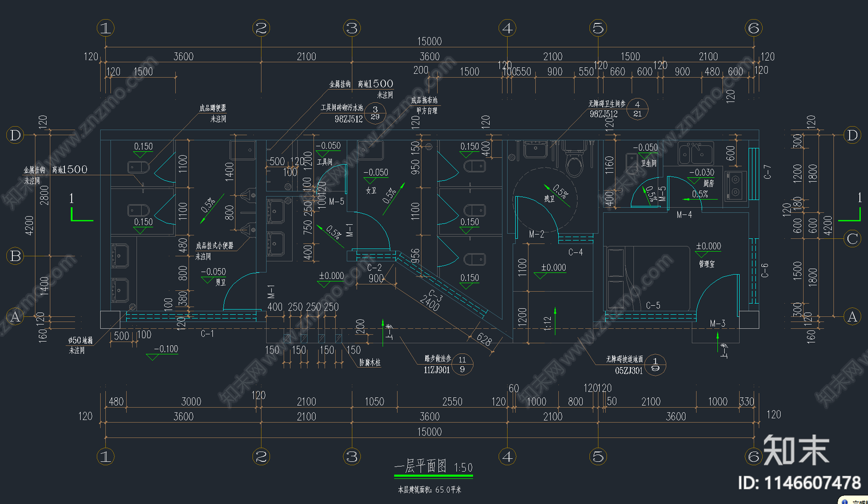
Task: Select detail reference bubble 3/29 near 98ZJ512
Action: [375, 113]
